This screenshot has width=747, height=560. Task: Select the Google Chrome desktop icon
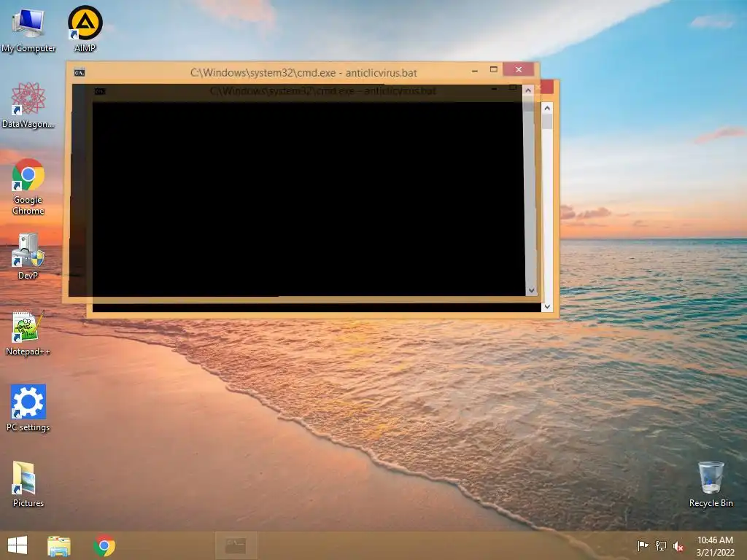coord(28,186)
